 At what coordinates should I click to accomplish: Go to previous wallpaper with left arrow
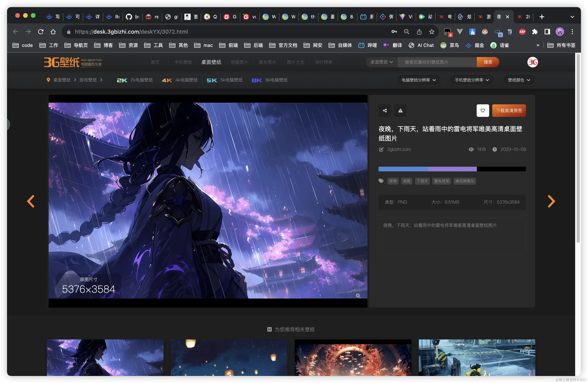[x=31, y=201]
